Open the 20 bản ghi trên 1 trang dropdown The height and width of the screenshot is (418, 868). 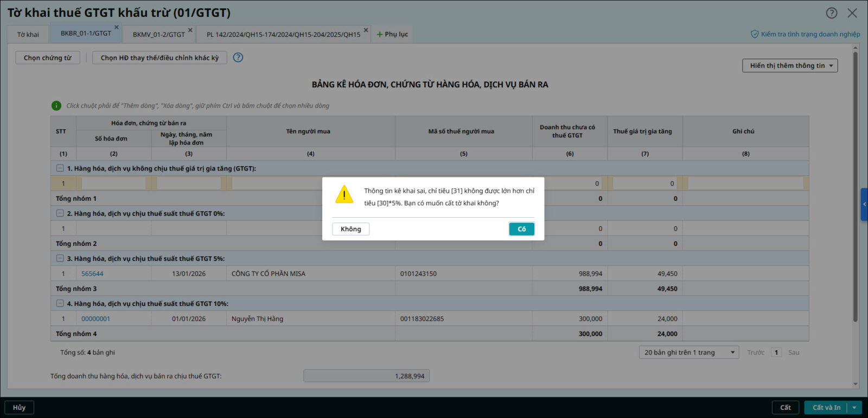click(688, 352)
